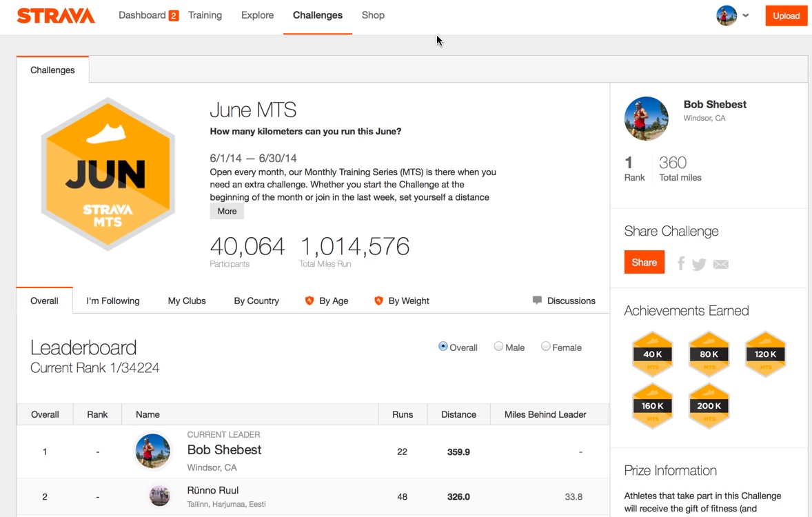812x517 pixels.
Task: Open the Dashboard notifications badge
Action: tap(174, 16)
